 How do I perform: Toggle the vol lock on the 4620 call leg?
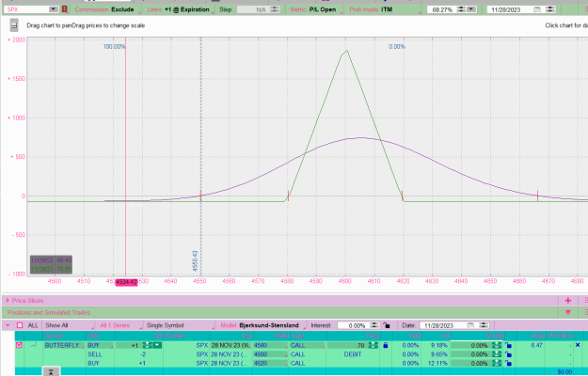508,363
